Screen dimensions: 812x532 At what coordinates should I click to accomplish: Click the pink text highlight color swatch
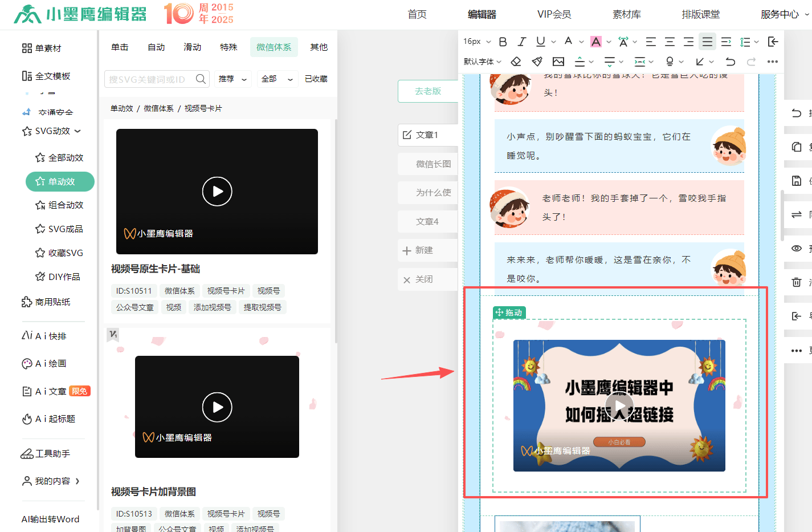(595, 42)
